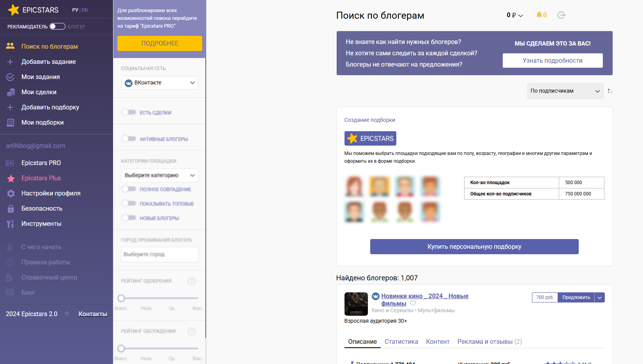Open the ВКонтакте social network dropdown

click(160, 83)
